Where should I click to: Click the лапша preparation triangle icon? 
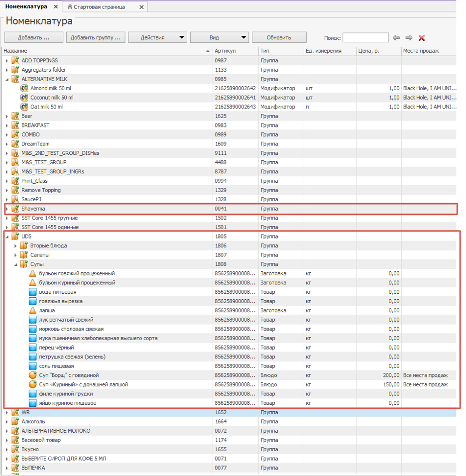tap(32, 310)
